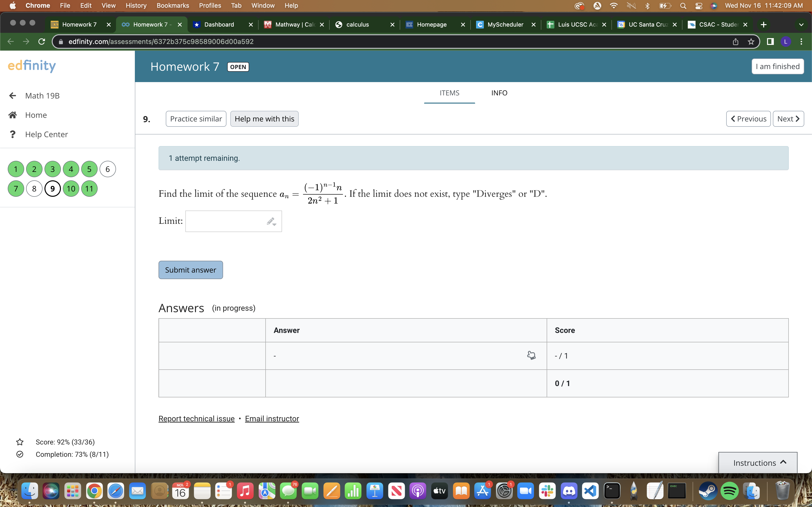Click the Limit answer input field
The height and width of the screenshot is (507, 812).
[225, 221]
